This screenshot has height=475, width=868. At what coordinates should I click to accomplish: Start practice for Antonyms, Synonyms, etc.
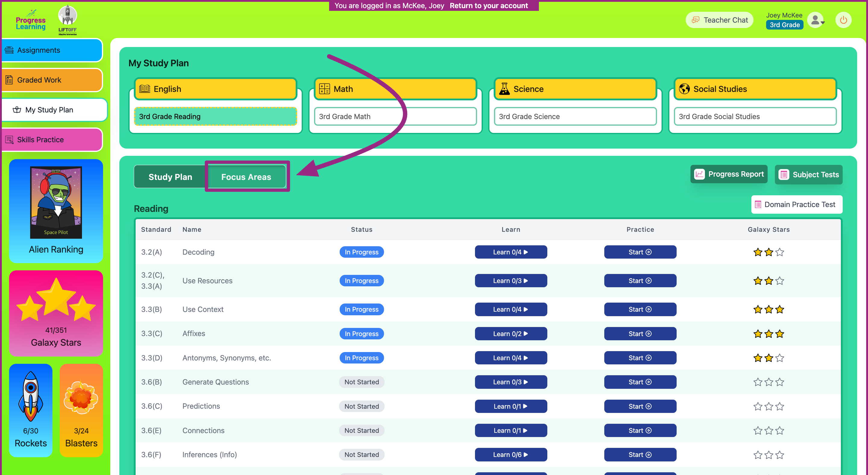click(640, 358)
